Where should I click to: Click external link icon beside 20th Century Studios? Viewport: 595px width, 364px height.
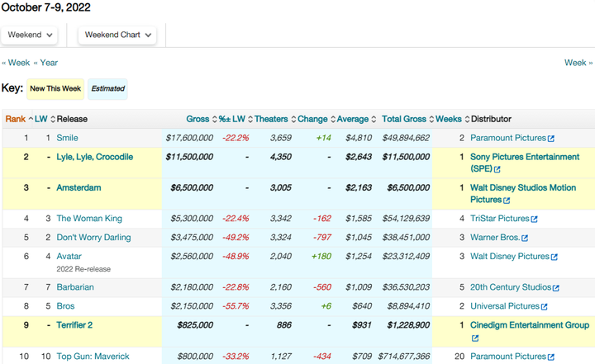pyautogui.click(x=556, y=288)
